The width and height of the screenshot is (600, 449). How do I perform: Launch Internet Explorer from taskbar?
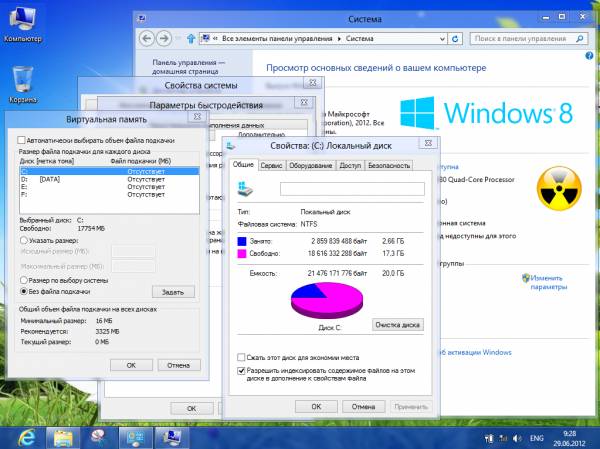pos(26,438)
